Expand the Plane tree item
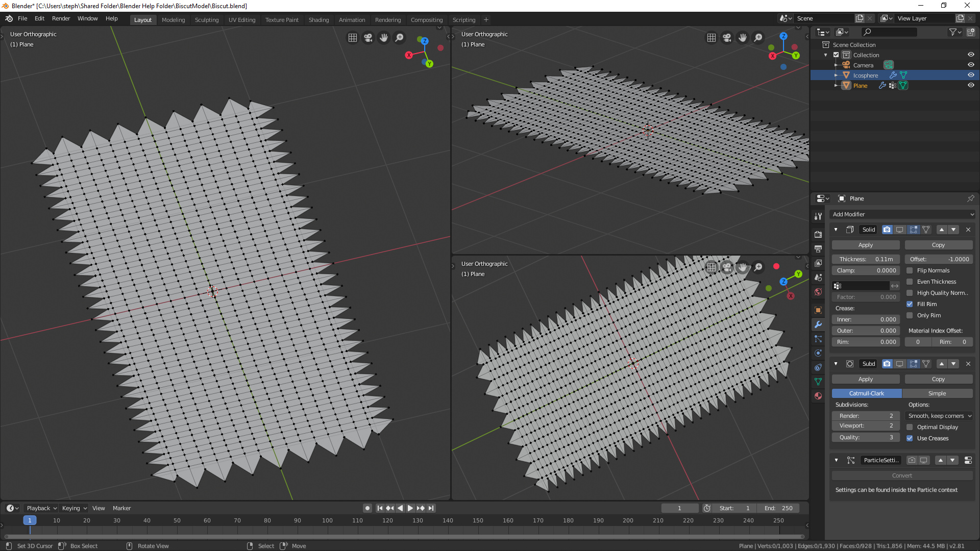This screenshot has width=980, height=551. (836, 85)
